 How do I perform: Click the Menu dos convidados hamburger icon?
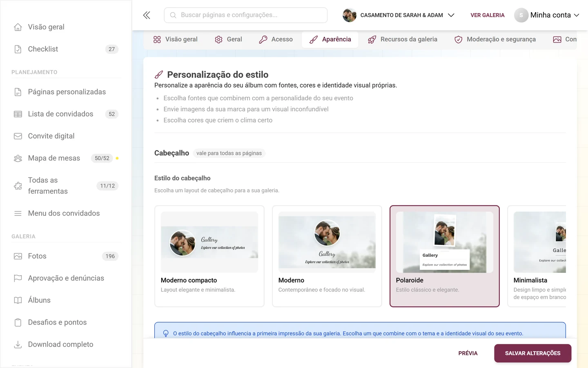[x=18, y=213]
